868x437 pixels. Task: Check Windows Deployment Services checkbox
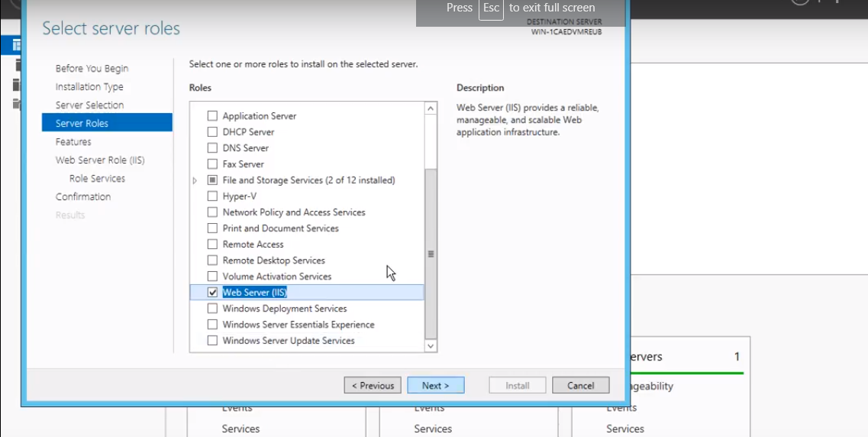click(x=212, y=309)
